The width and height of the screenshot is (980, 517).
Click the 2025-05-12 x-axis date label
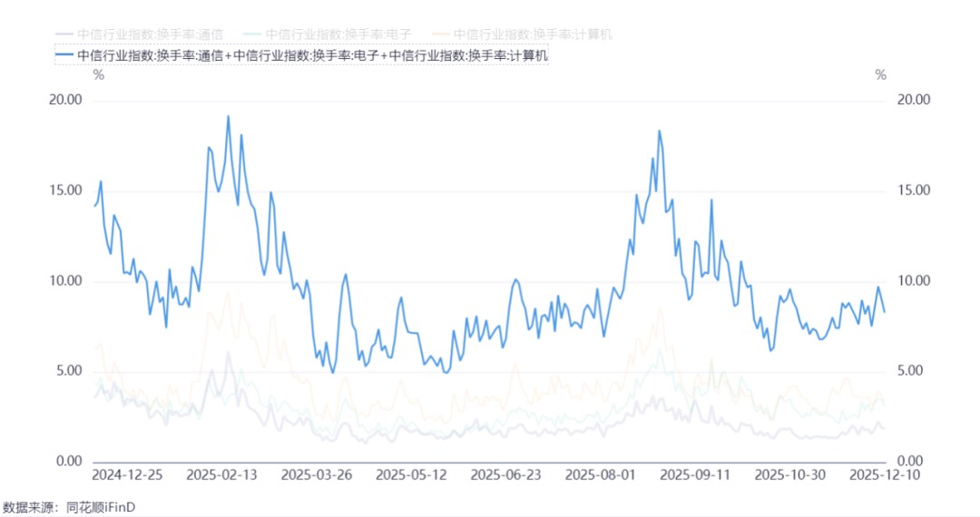click(411, 475)
